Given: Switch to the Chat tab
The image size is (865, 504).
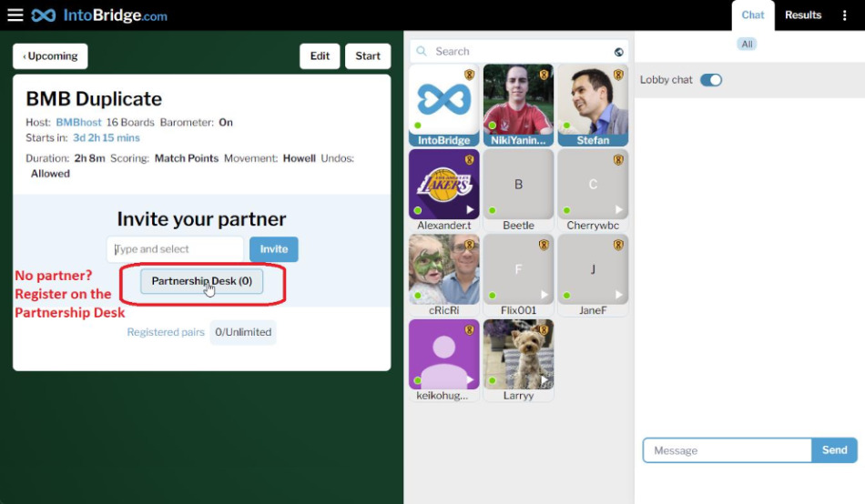Looking at the screenshot, I should click(753, 15).
